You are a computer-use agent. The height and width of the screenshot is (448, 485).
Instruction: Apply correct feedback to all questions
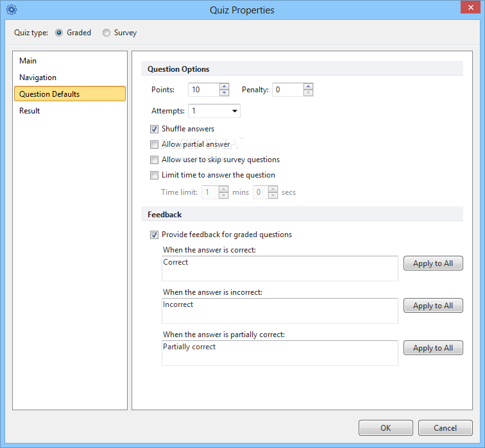(x=433, y=263)
